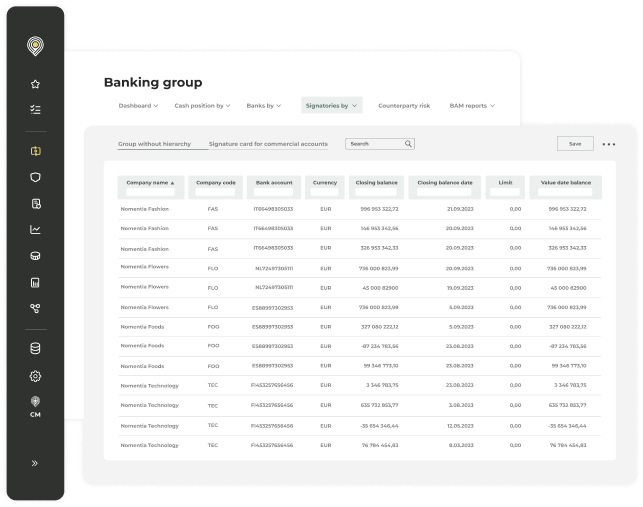Viewport: 643px width, 507px height.
Task: Open favorites star icon in sidebar
Action: coord(35,84)
